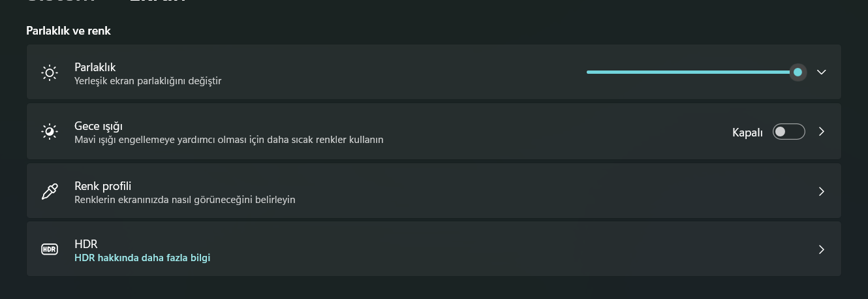Click the sun icon beside Parlaklık

point(50,72)
